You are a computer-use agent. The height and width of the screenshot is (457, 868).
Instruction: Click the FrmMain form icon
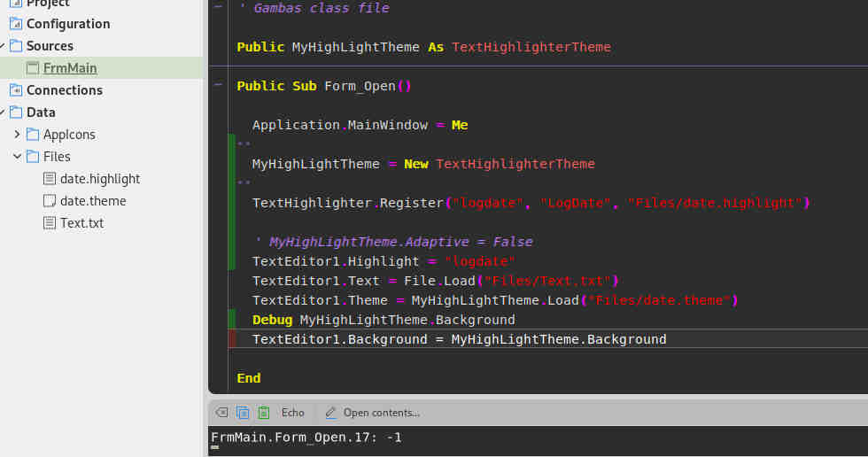click(33, 68)
